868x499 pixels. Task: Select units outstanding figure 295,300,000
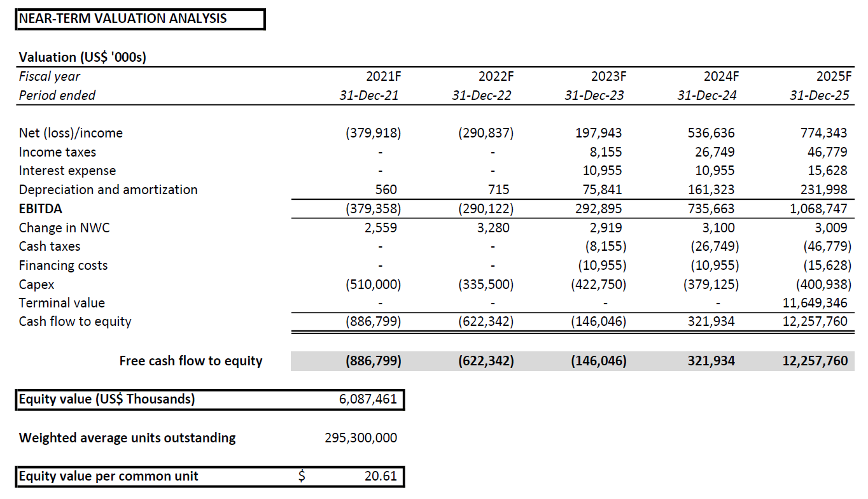click(x=361, y=438)
